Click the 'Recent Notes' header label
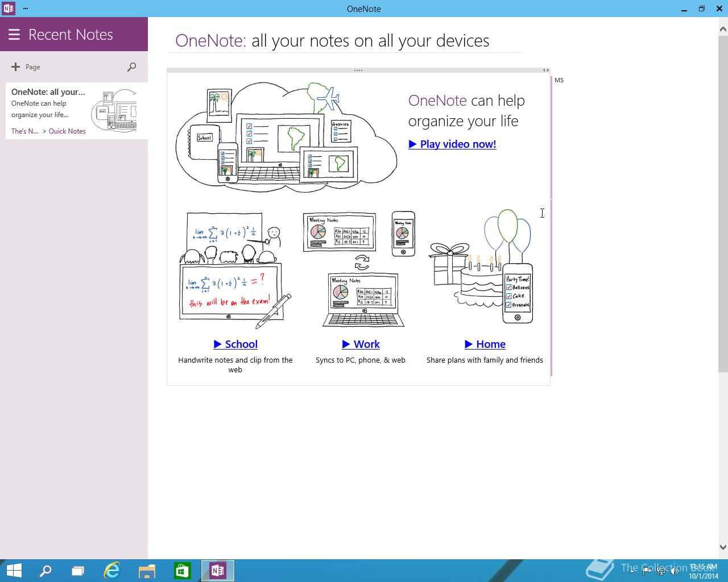The height and width of the screenshot is (582, 728). (x=71, y=35)
